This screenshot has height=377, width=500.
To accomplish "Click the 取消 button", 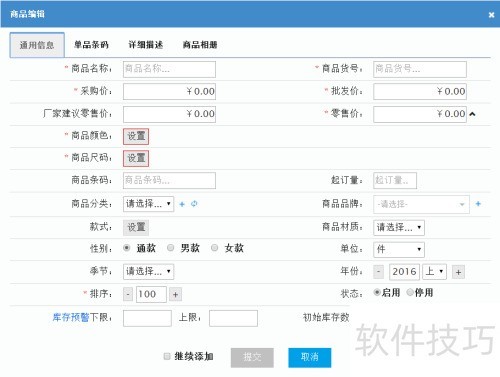I will click(310, 358).
